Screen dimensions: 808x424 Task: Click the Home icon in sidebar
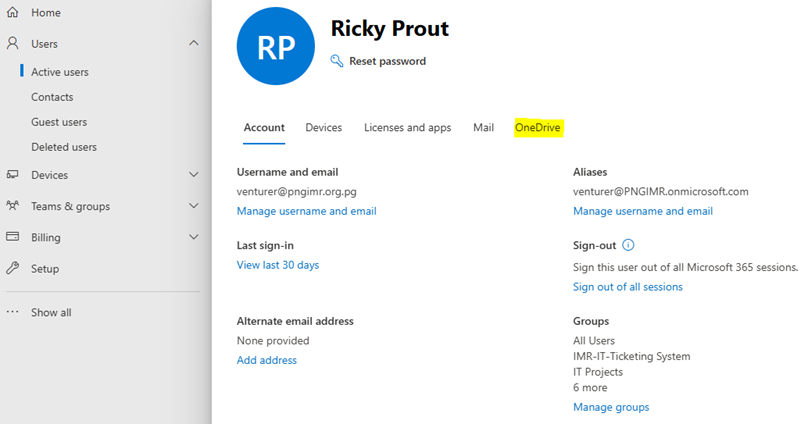pos(13,13)
